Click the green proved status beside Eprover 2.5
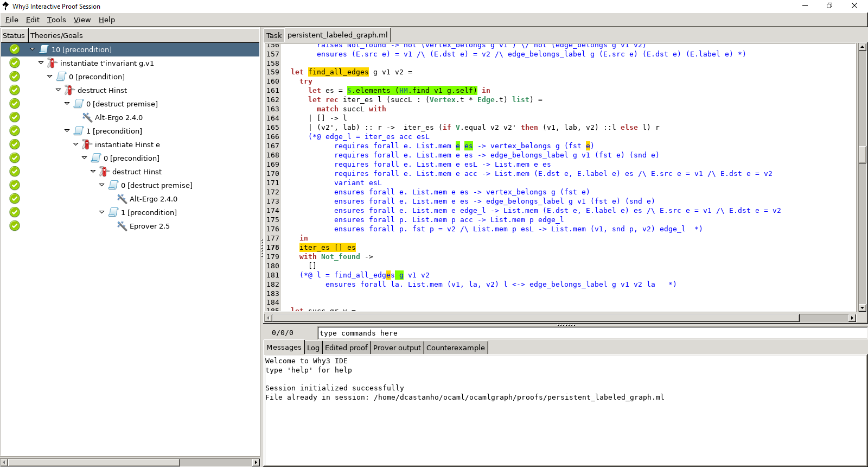The height and width of the screenshot is (467, 868). pos(15,226)
